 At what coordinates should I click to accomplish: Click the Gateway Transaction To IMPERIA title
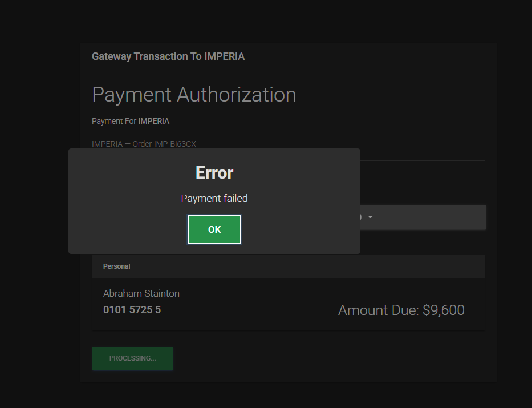click(168, 56)
